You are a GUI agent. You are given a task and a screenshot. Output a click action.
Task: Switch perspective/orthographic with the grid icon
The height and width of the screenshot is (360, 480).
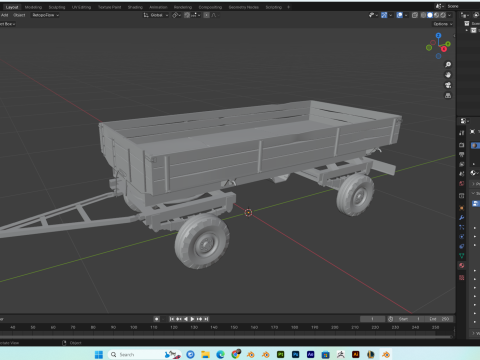pyautogui.click(x=448, y=96)
